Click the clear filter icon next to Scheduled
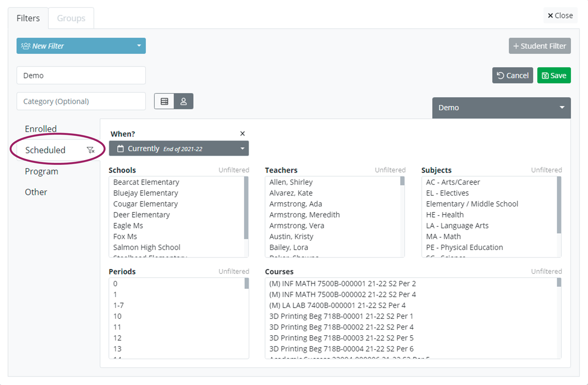 90,150
